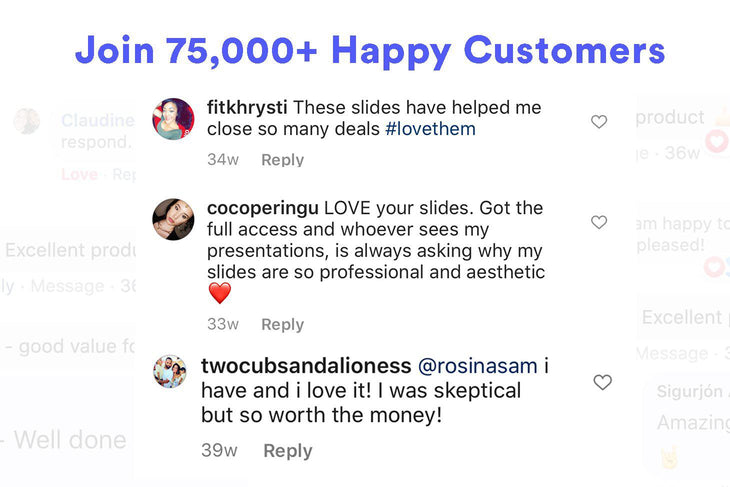
Task: View cocoperingu's avatar photo
Action: point(173,219)
